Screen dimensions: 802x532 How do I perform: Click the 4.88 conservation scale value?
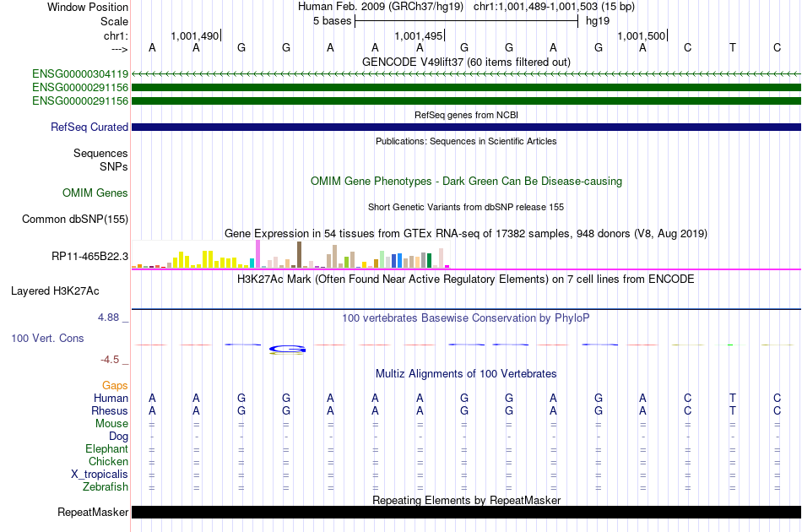coord(108,318)
